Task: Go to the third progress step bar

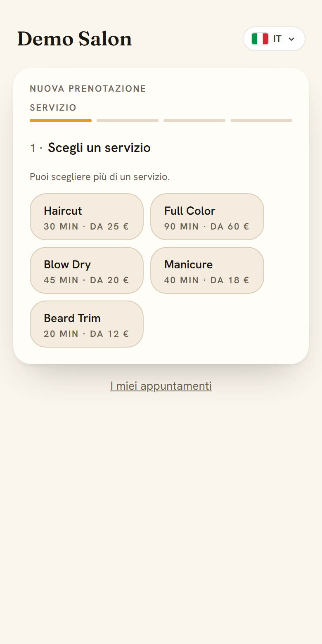Action: point(194,121)
